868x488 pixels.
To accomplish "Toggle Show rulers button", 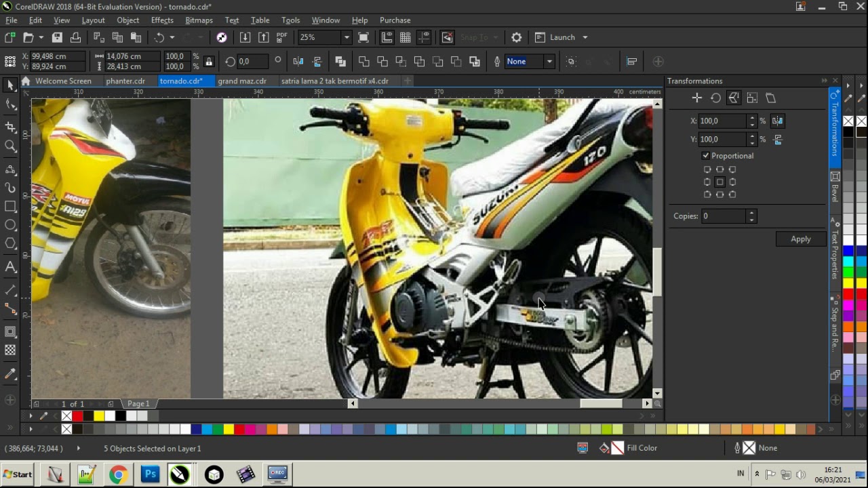I will [387, 37].
